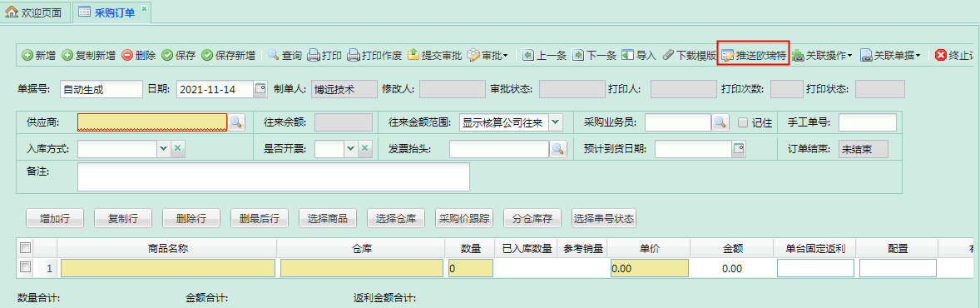This screenshot has height=308, width=980.
Task: Open the 日期 calendar picker icon
Action: pyautogui.click(x=260, y=89)
